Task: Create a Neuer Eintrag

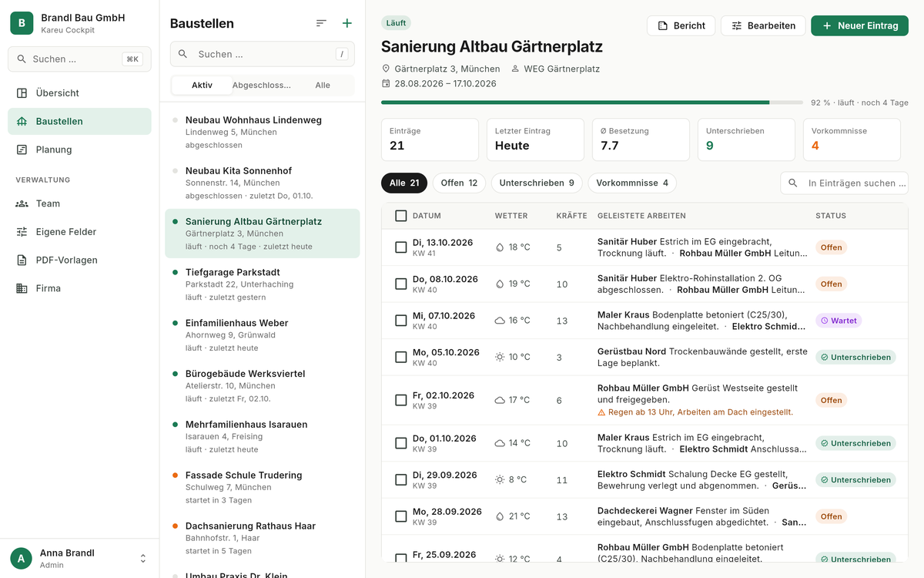Action: 859,26
